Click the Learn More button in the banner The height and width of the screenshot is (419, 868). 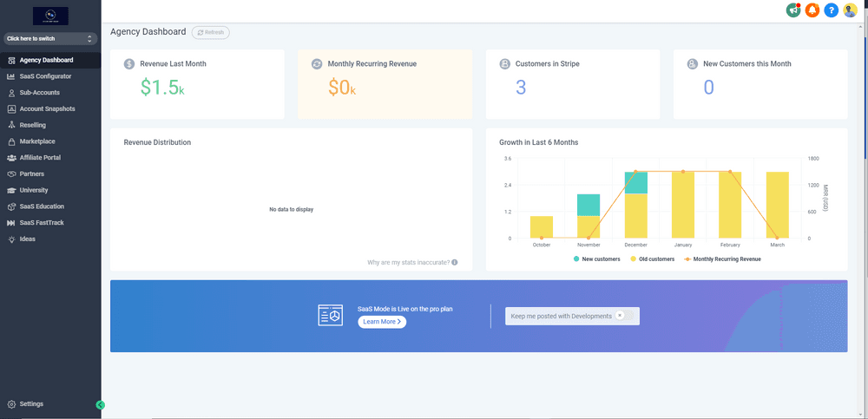pyautogui.click(x=382, y=322)
